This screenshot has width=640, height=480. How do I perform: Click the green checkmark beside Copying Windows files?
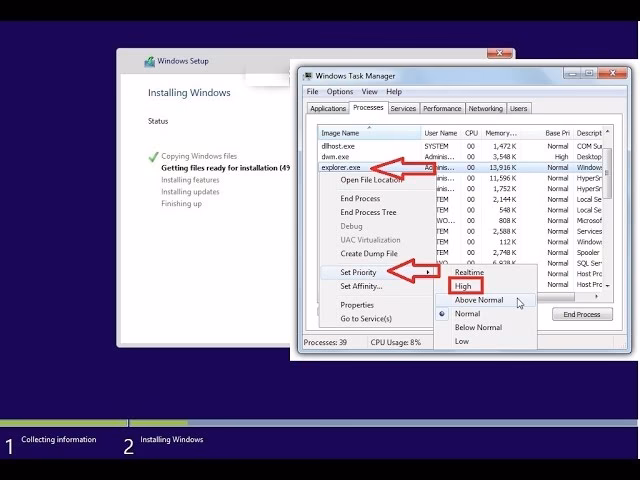click(153, 156)
